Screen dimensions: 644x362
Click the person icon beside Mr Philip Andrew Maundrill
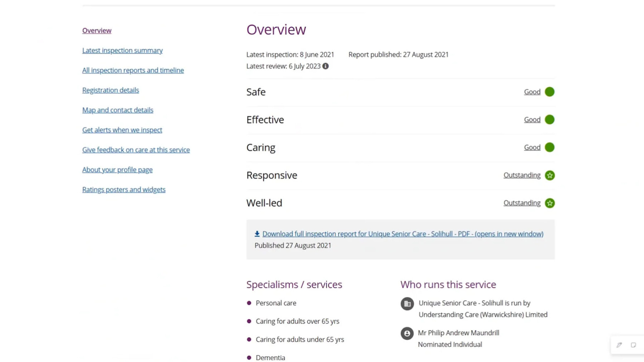pyautogui.click(x=407, y=333)
